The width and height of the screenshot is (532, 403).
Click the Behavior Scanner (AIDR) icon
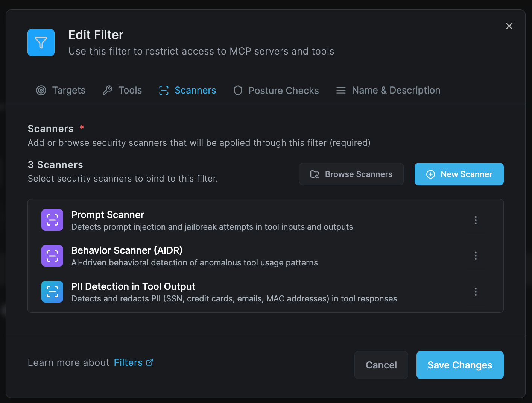point(52,256)
